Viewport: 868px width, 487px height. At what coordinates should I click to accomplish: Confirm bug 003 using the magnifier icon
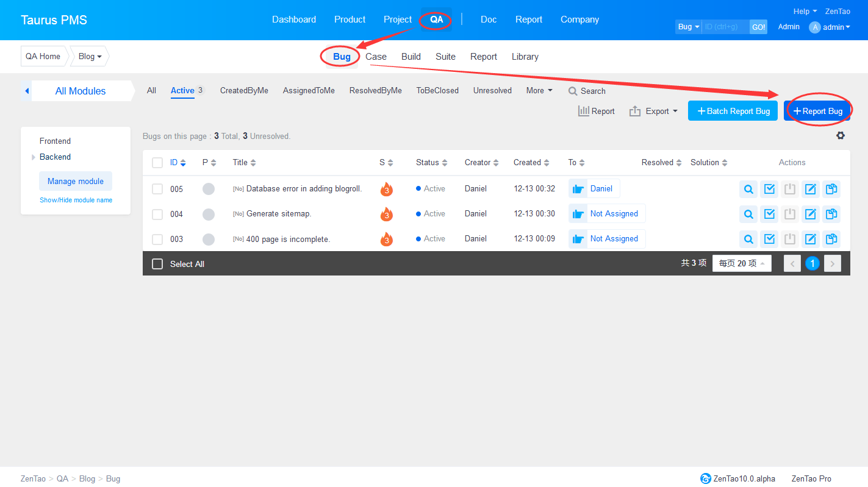[748, 239]
